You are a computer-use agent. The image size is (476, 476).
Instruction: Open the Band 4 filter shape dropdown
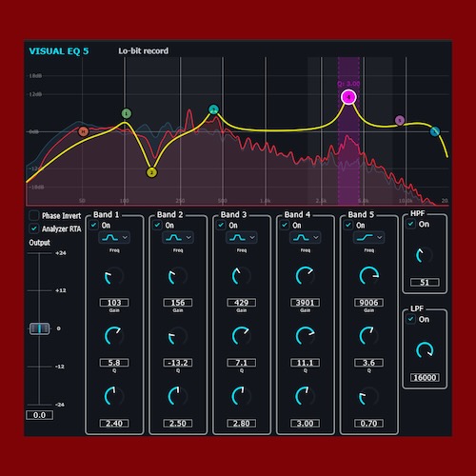point(306,237)
